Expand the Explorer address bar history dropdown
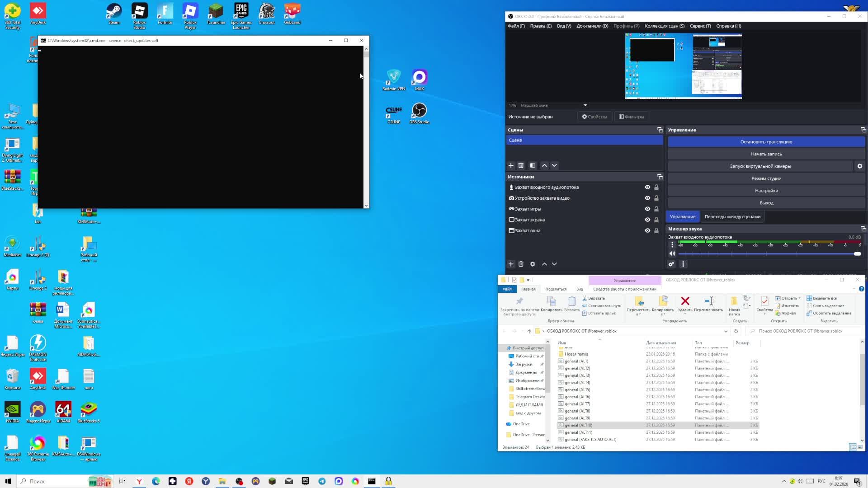 point(726,331)
